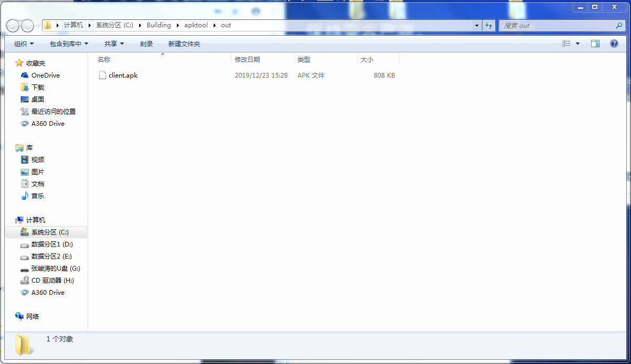Select apktool in the address breadcrumb
The width and height of the screenshot is (631, 364).
[196, 25]
